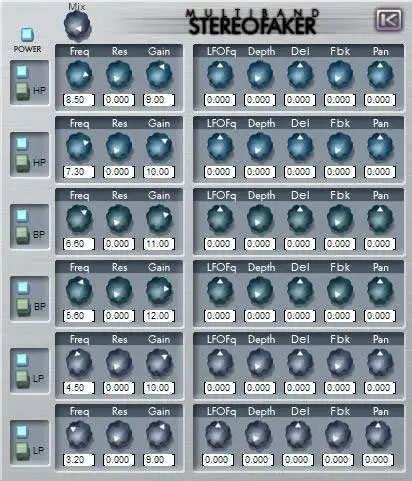Adjust the Mix knob
This screenshot has height=481, width=412.
coord(77,26)
